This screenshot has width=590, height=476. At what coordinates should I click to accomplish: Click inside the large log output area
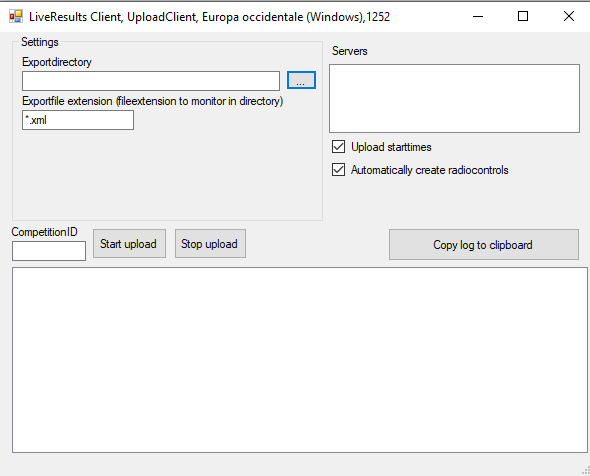(x=300, y=360)
